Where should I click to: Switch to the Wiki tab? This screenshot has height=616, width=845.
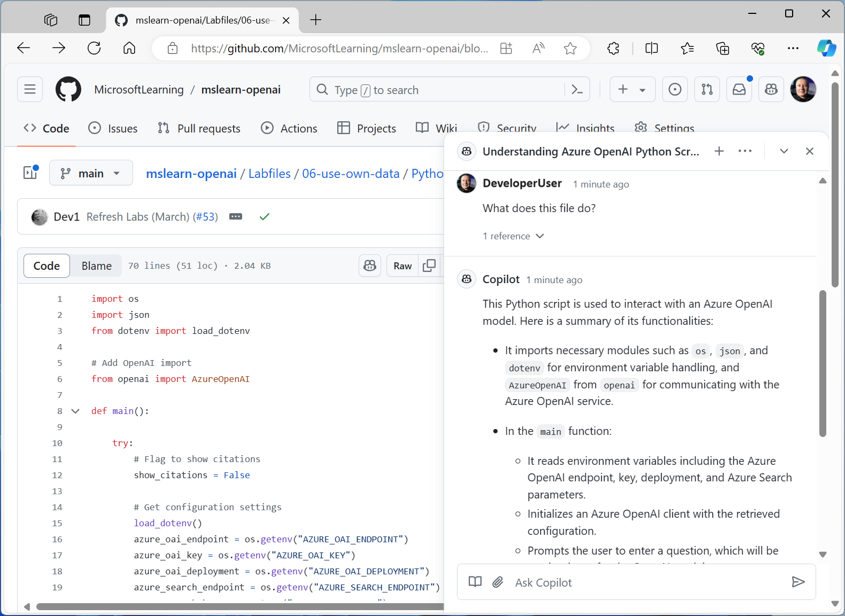tap(437, 128)
